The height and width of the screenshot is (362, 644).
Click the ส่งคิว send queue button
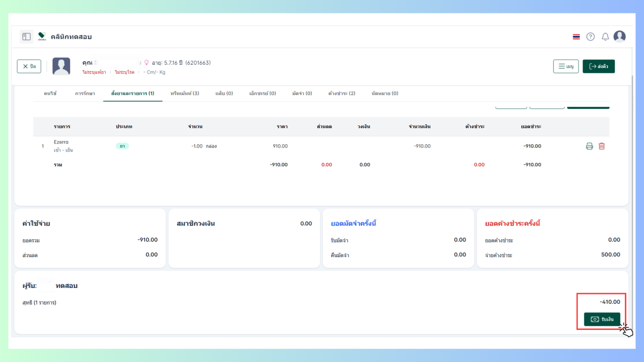tap(598, 66)
